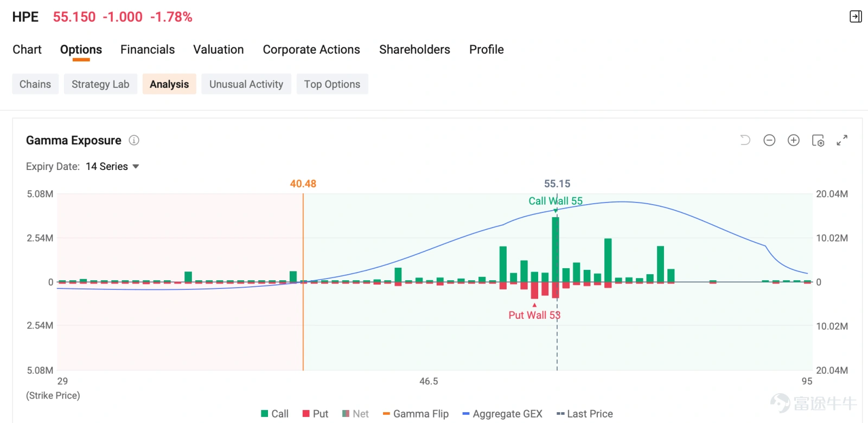Toggle the Aggregate GEX line legend
The width and height of the screenshot is (868, 423).
coord(502,414)
